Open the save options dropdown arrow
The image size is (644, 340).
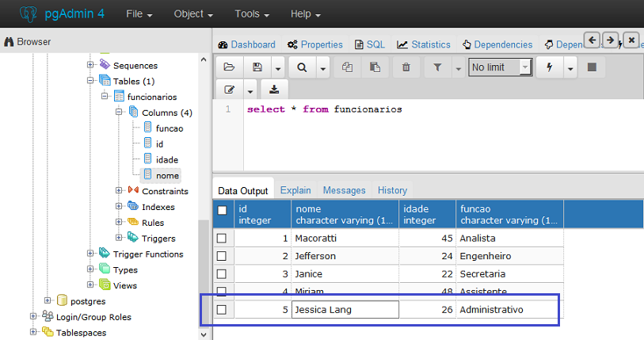[278, 68]
